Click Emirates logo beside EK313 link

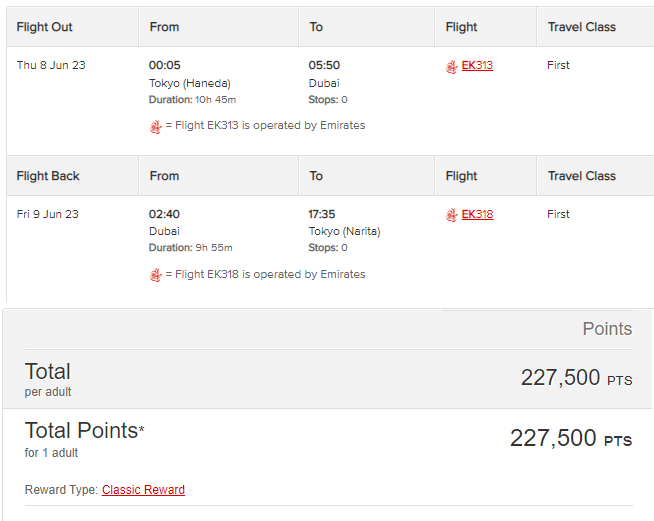coord(452,67)
